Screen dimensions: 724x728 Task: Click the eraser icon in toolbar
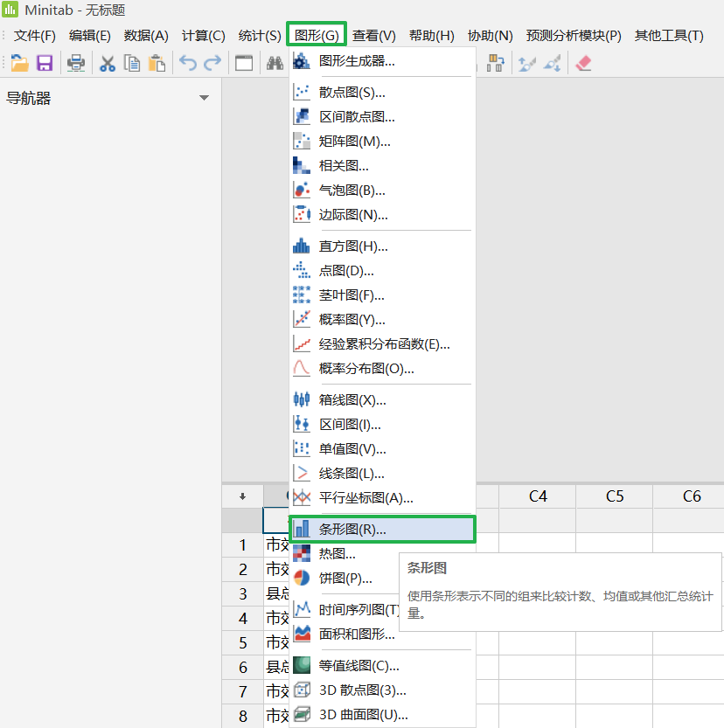point(584,63)
